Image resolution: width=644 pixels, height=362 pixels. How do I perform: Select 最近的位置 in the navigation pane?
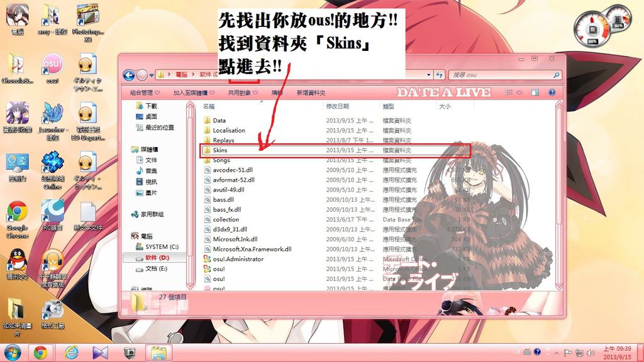pyautogui.click(x=155, y=128)
